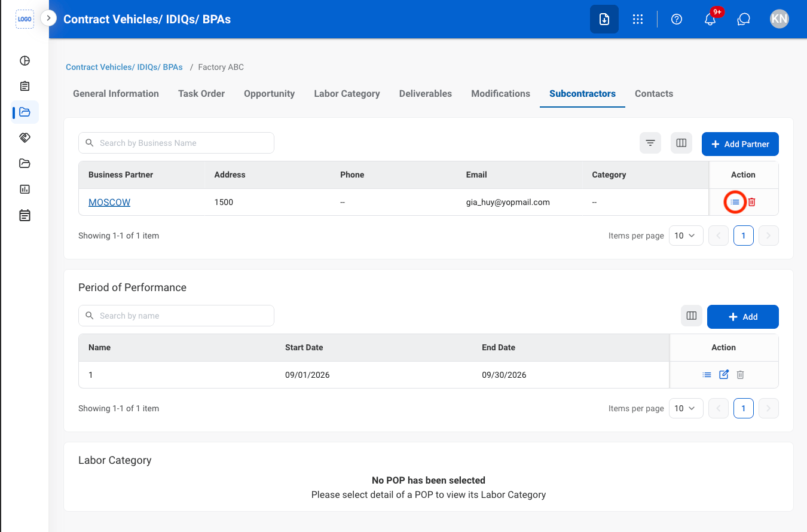Open the notifications bell

click(710, 19)
